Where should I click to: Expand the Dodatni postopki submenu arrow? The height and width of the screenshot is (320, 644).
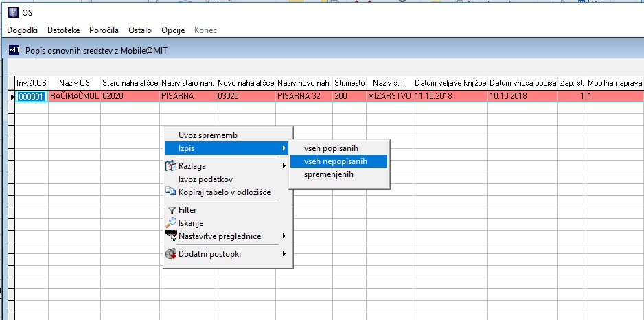(x=284, y=254)
